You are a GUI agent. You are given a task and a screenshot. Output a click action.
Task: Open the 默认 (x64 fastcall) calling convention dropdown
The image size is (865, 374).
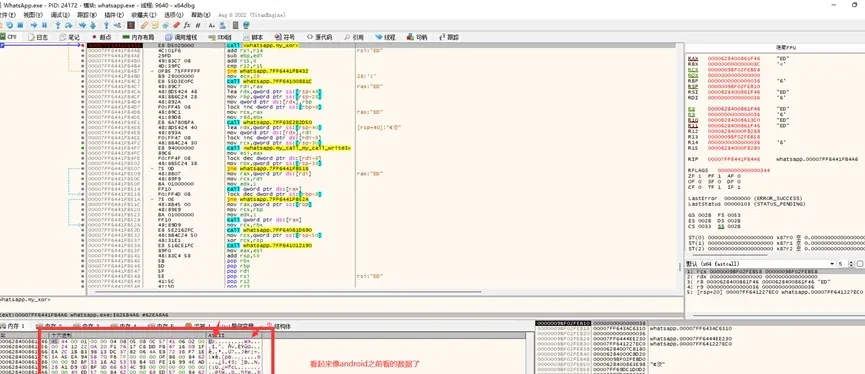759,264
